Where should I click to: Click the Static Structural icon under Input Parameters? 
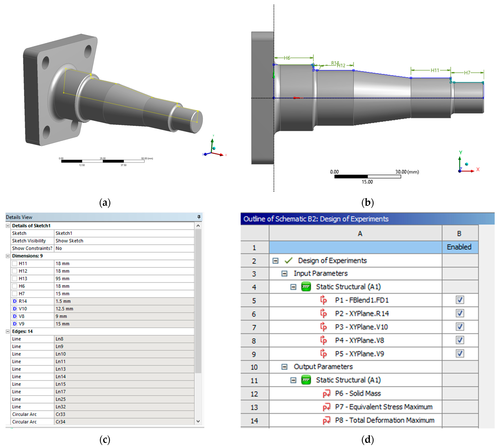coord(306,287)
